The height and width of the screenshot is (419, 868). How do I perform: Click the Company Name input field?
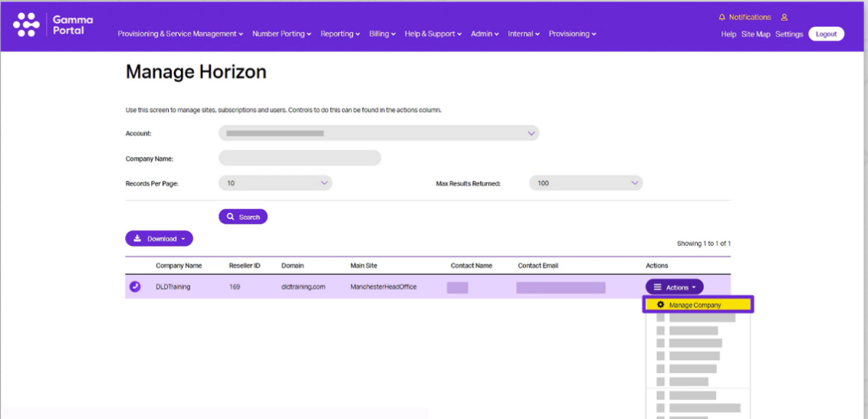tap(300, 158)
